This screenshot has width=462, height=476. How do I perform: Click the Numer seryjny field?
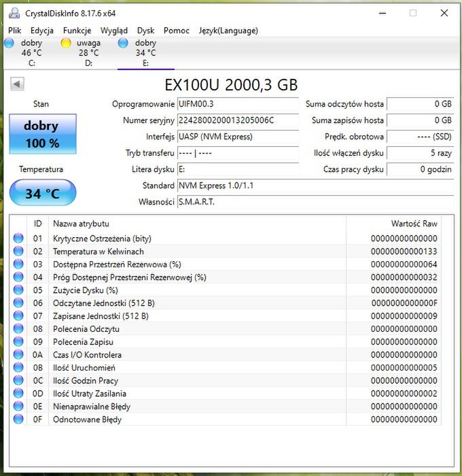[x=238, y=120]
